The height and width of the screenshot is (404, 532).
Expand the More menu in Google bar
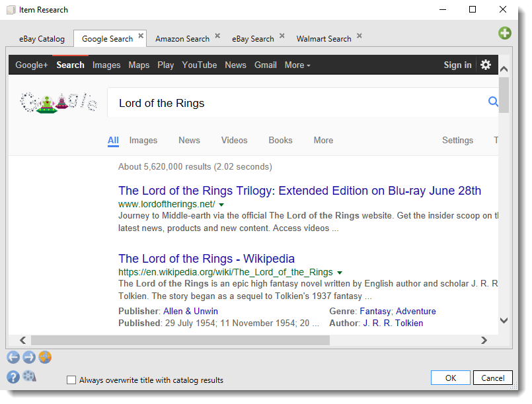click(x=297, y=65)
